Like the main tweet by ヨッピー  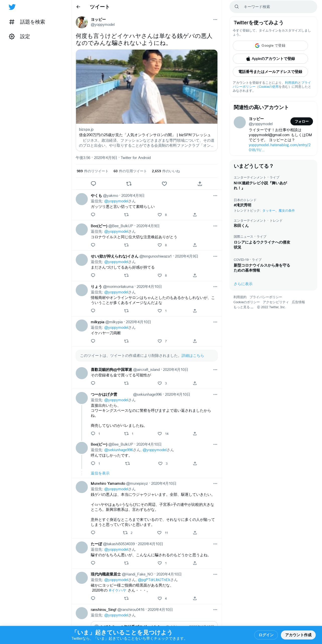[x=164, y=184]
